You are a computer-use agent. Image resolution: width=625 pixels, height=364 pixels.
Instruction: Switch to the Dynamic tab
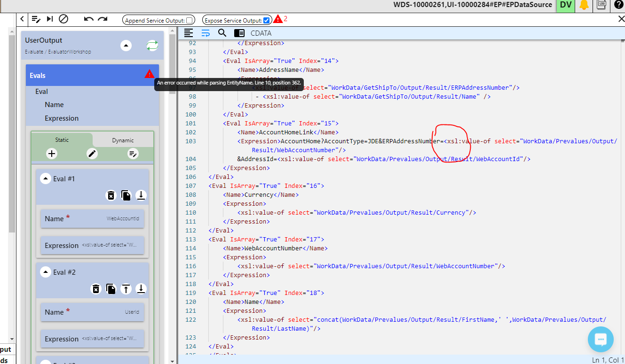tap(123, 140)
